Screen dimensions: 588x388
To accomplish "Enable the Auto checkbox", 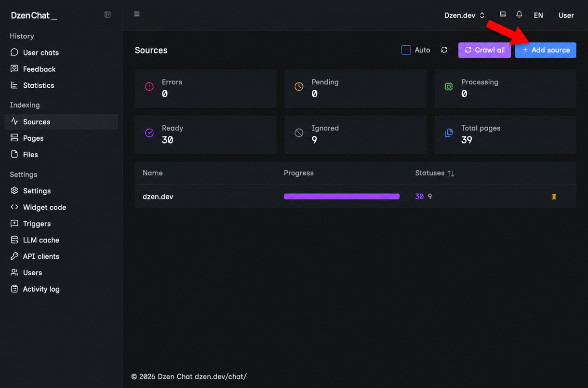I will coord(406,50).
